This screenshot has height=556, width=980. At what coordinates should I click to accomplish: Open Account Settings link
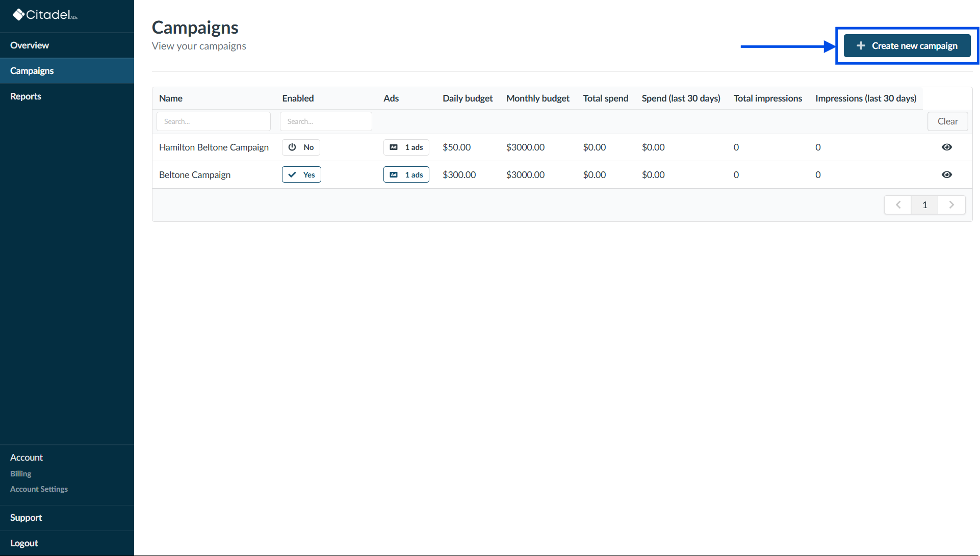click(x=39, y=489)
